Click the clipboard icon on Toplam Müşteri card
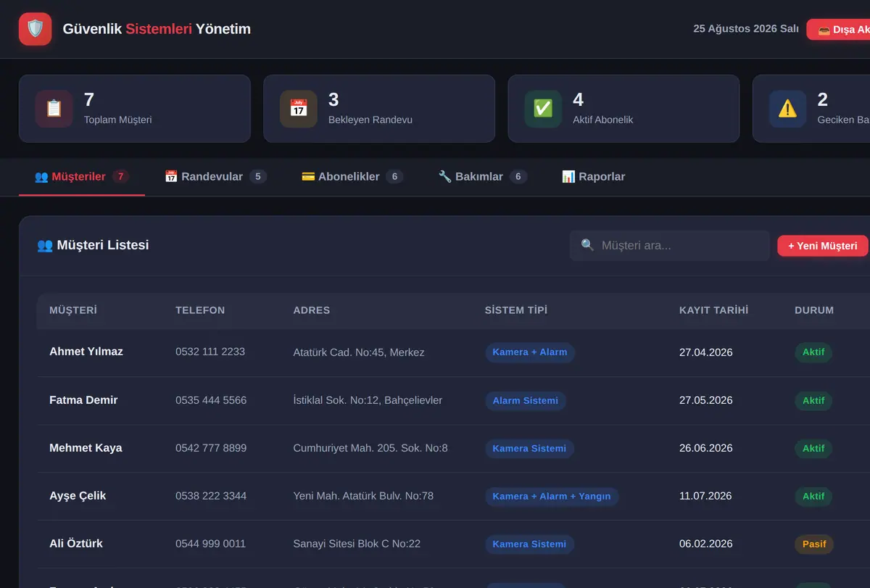The width and height of the screenshot is (870, 588). (54, 109)
